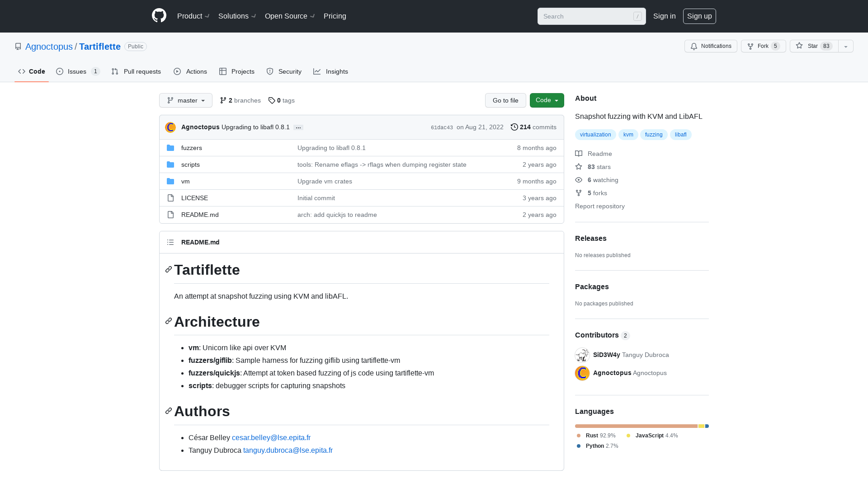Switch to the Code tab

click(32, 71)
